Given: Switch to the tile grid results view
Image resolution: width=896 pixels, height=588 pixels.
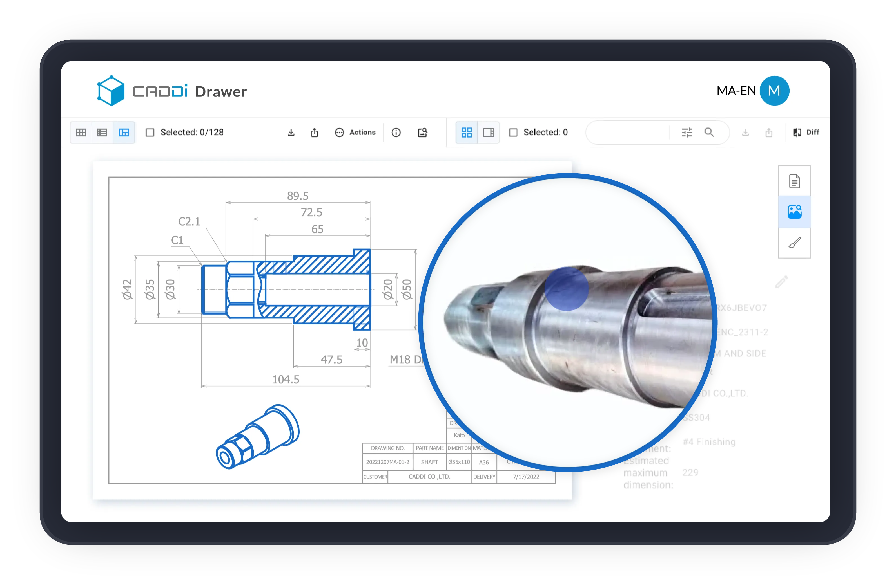Looking at the screenshot, I should [x=467, y=133].
